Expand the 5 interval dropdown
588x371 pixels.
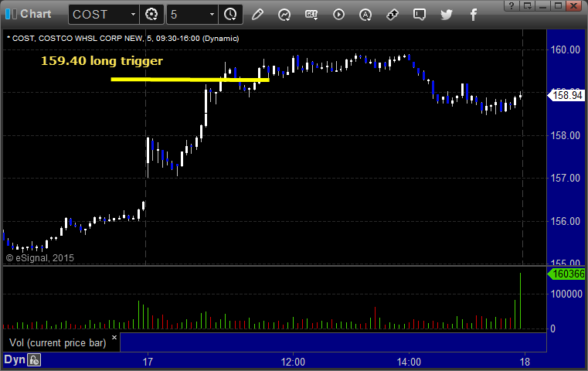(x=212, y=15)
